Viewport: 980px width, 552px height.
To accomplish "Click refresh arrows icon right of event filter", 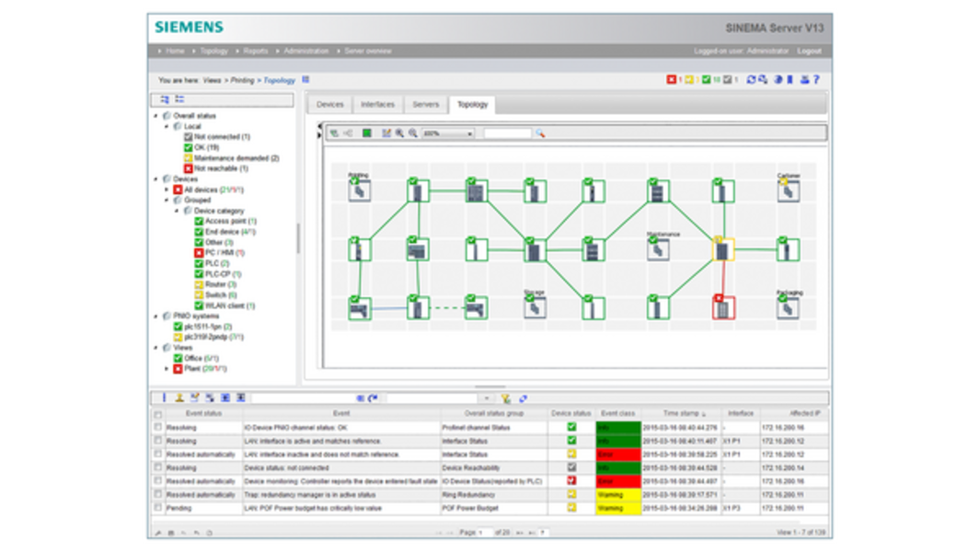I will [x=523, y=398].
